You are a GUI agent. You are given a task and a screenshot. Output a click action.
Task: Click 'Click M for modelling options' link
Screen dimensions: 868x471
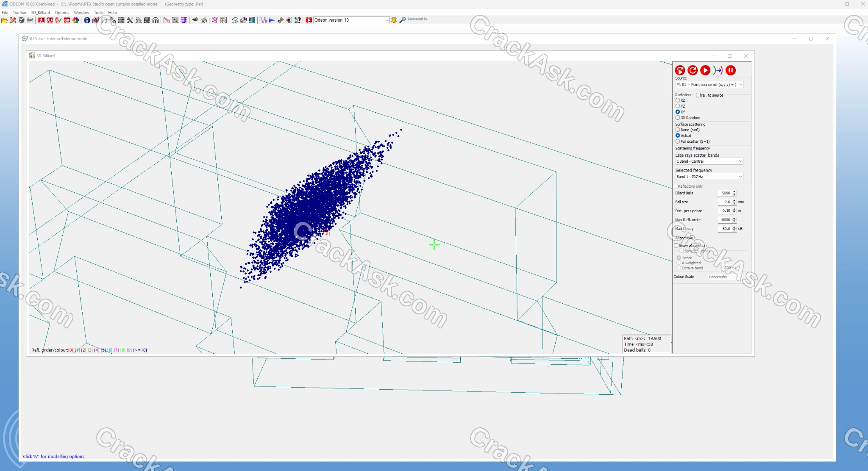[53, 457]
